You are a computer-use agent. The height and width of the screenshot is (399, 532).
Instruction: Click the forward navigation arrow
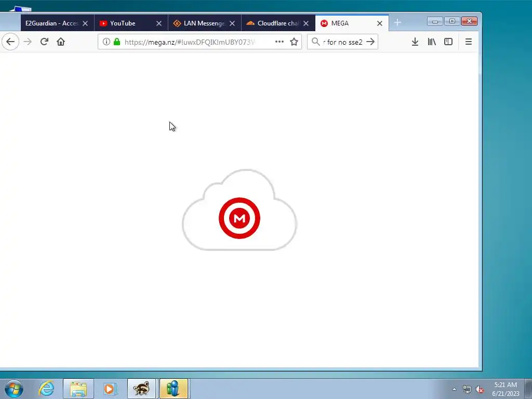click(28, 42)
